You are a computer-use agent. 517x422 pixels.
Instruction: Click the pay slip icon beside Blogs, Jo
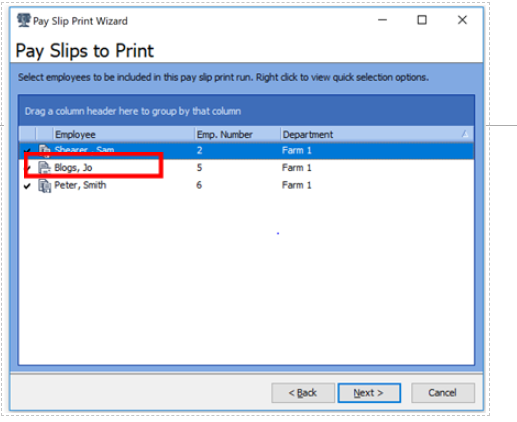44,168
